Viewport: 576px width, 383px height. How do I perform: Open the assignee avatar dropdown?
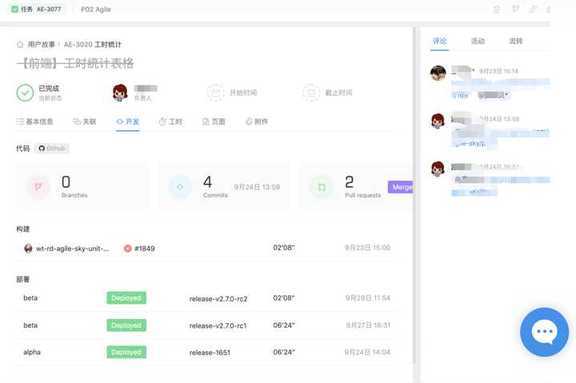120,93
